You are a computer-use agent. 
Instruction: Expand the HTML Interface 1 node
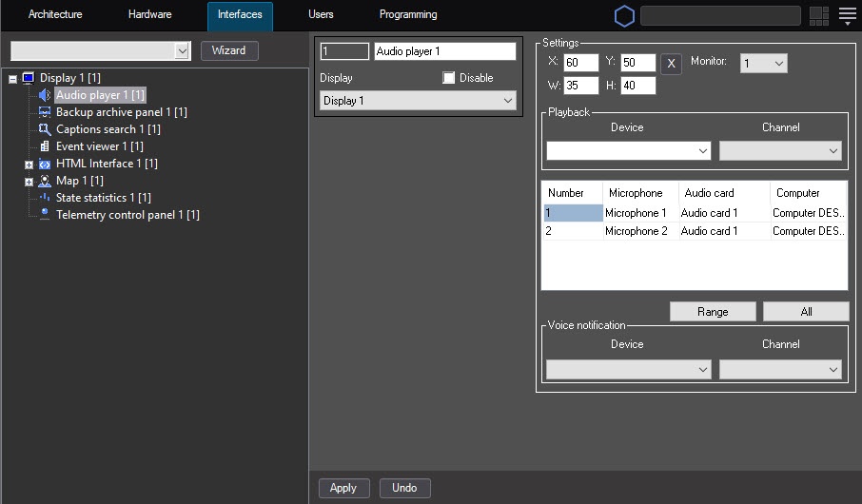click(29, 165)
